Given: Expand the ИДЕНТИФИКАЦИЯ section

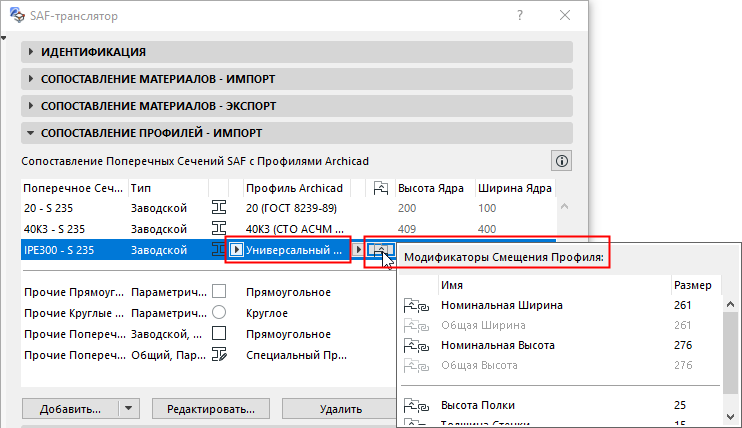Looking at the screenshot, I should pyautogui.click(x=297, y=52).
